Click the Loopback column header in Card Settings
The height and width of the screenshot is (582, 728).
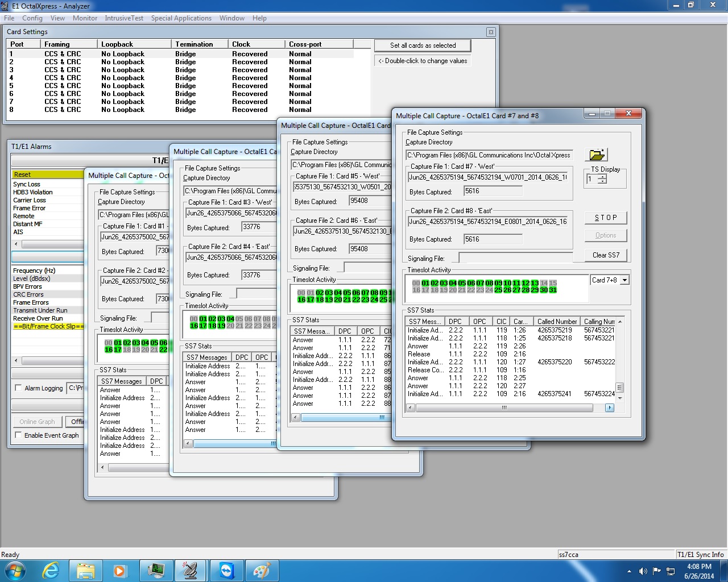[134, 44]
